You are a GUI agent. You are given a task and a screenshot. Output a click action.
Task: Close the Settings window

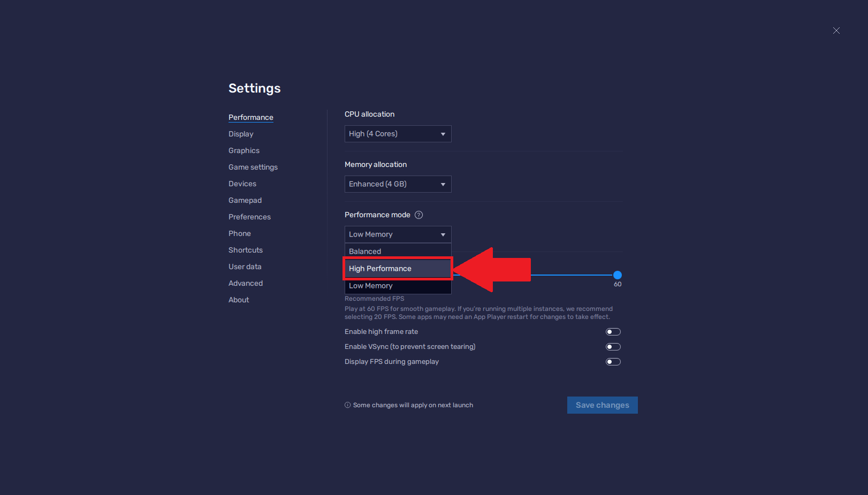point(836,31)
